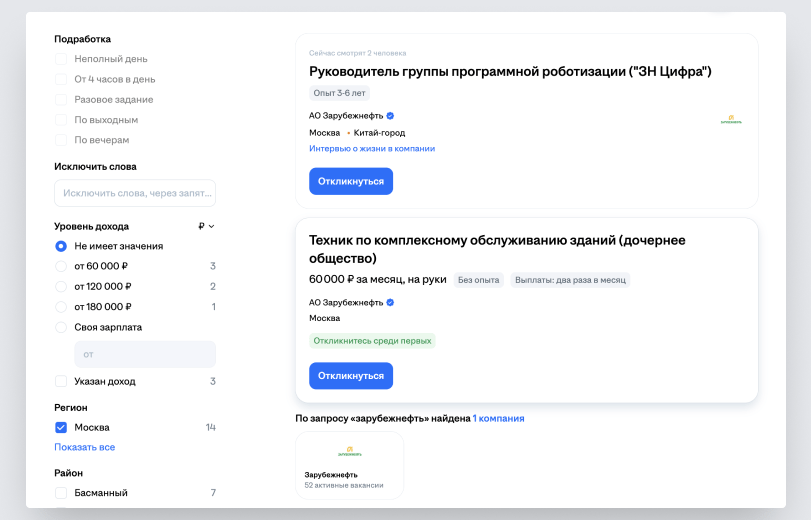Toggle the По вечерам checkbox

61,140
